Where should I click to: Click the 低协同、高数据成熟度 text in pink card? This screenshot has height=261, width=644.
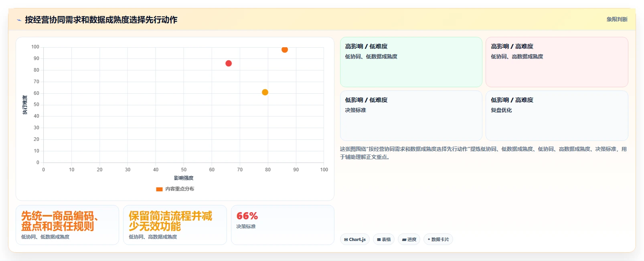pyautogui.click(x=517, y=56)
